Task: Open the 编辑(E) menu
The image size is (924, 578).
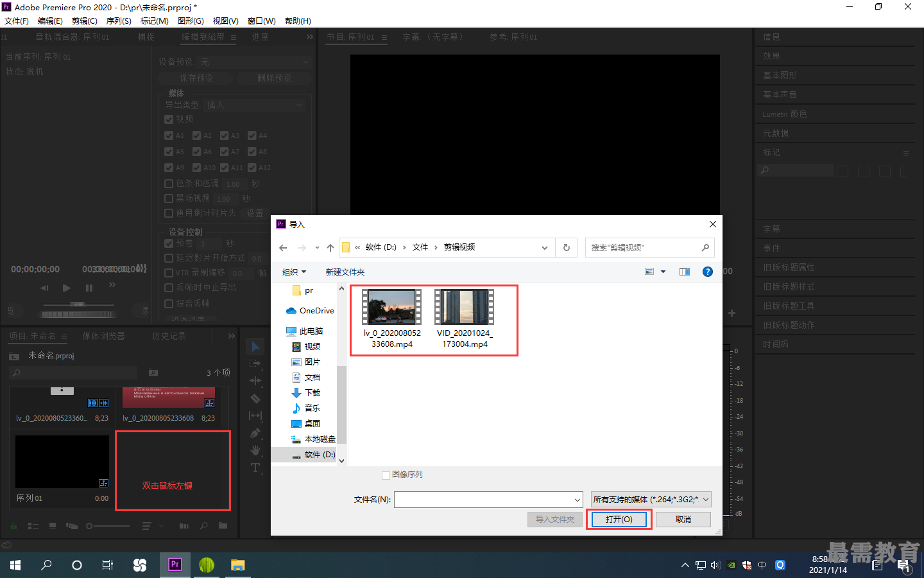Action: pyautogui.click(x=50, y=21)
